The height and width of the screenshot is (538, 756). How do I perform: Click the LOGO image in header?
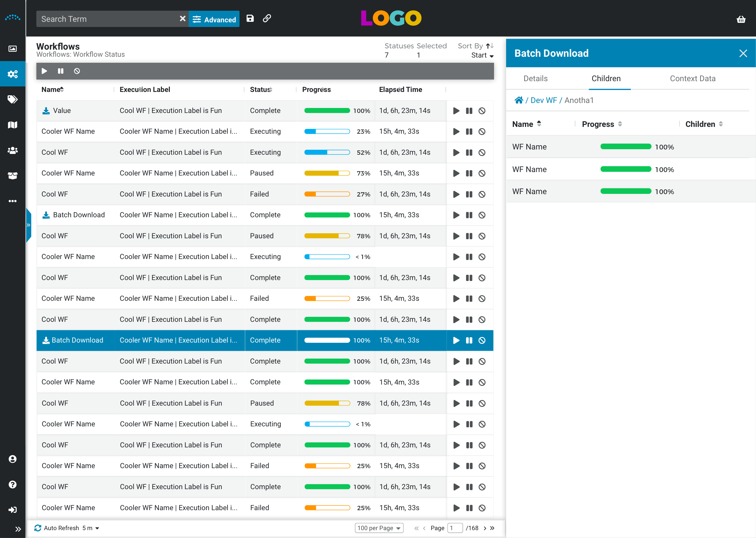[x=391, y=18]
